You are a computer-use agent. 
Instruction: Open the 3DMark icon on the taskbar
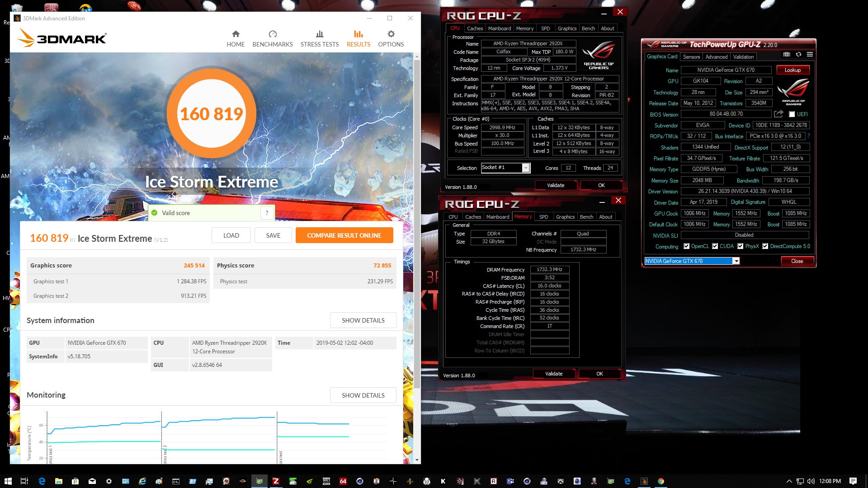(644, 481)
